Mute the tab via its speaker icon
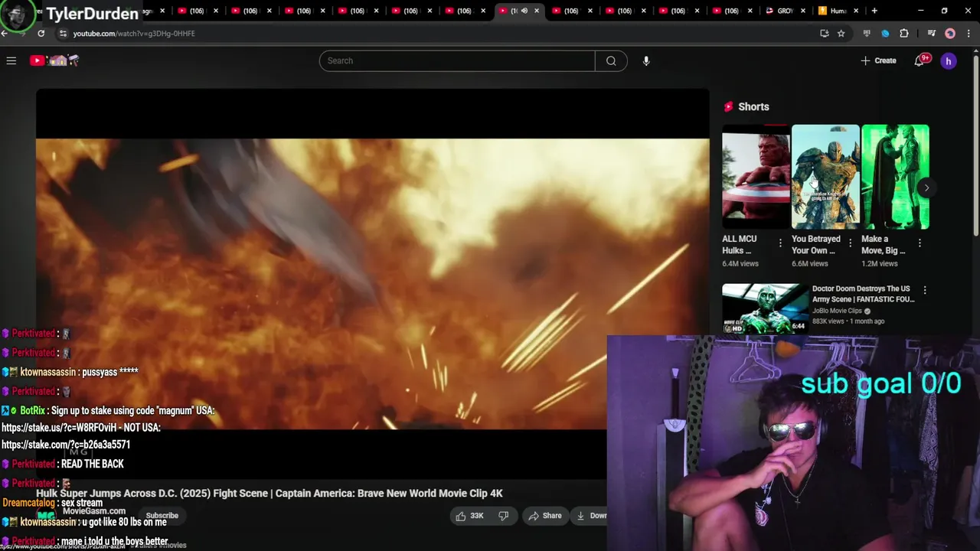The width and height of the screenshot is (980, 551). point(524,11)
